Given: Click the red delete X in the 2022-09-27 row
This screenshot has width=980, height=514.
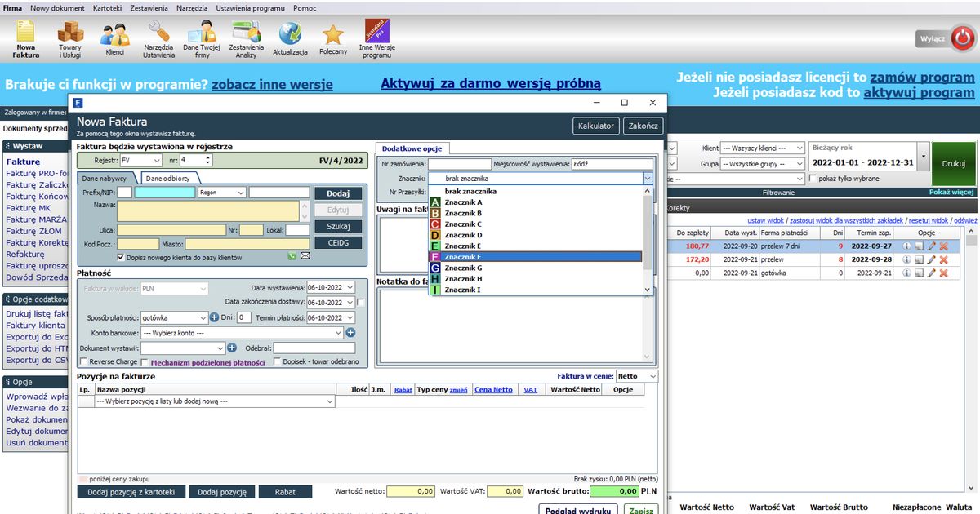Looking at the screenshot, I should (943, 246).
